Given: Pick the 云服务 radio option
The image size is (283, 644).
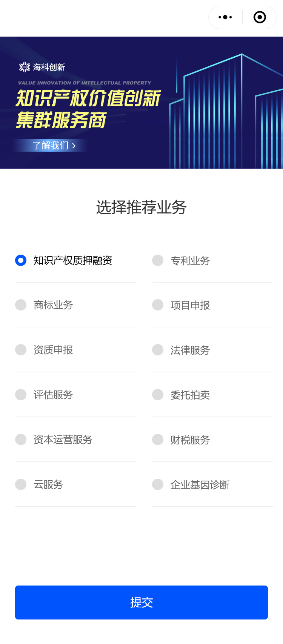Looking at the screenshot, I should 21,484.
